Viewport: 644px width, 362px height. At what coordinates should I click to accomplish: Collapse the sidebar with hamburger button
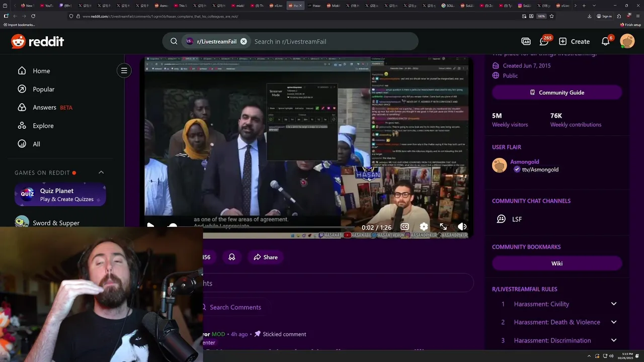(124, 71)
